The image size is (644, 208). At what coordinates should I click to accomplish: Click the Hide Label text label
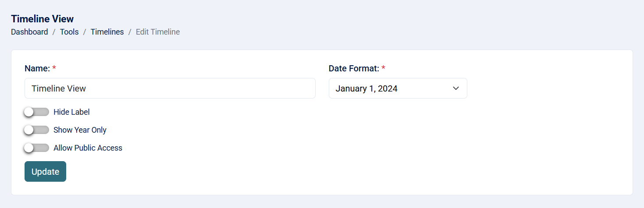pyautogui.click(x=71, y=112)
